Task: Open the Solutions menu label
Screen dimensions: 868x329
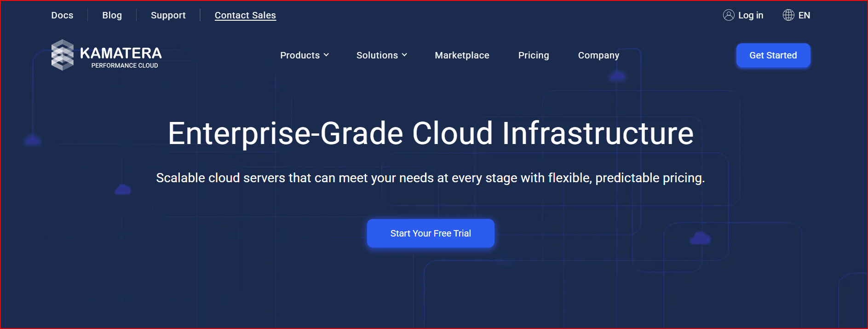Action: [377, 55]
